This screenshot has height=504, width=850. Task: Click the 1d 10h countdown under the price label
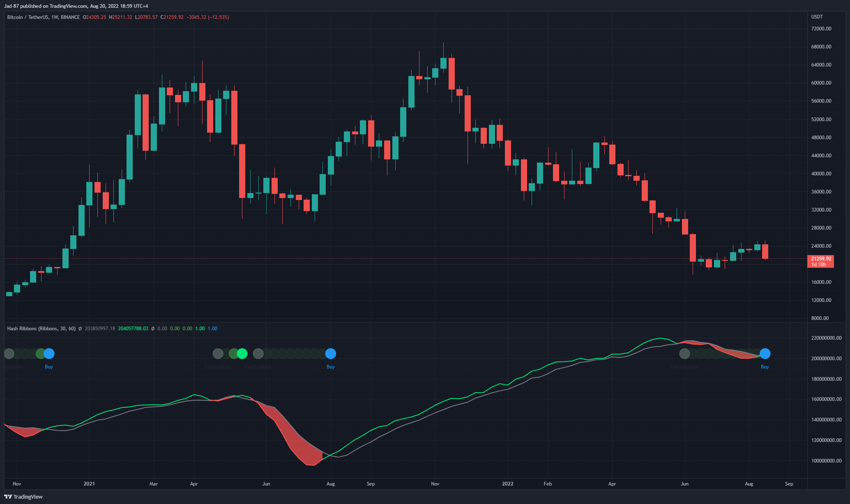[x=819, y=265]
